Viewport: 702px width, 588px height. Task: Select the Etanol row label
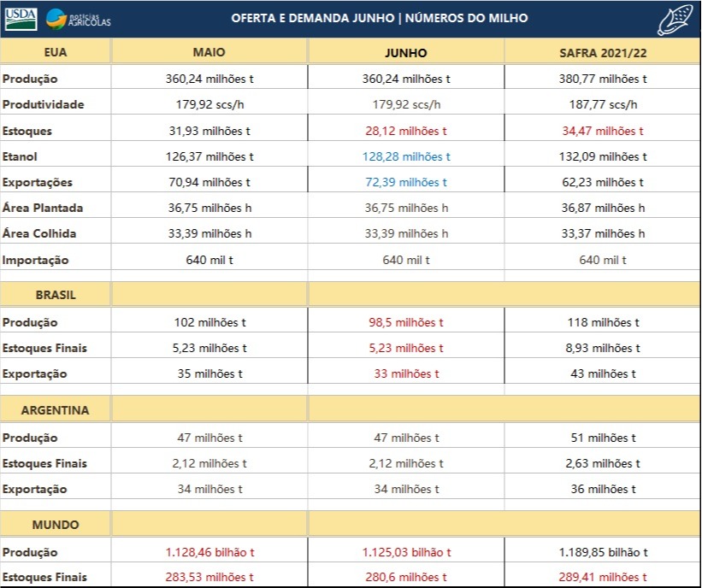point(21,156)
